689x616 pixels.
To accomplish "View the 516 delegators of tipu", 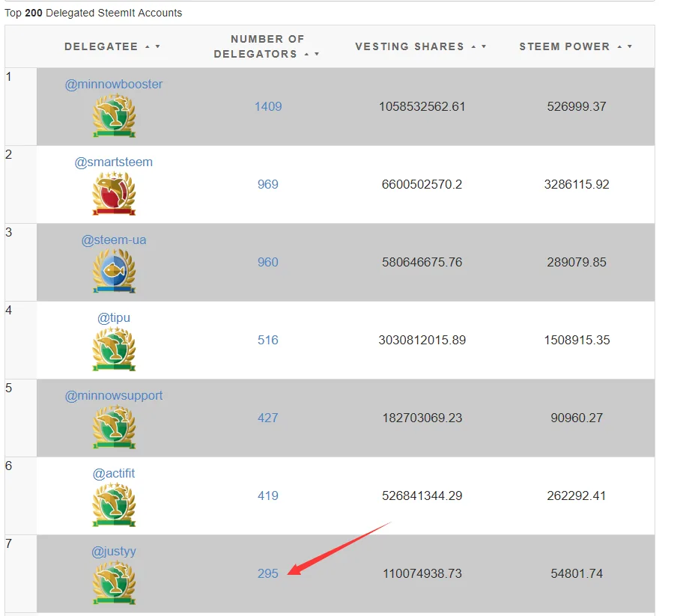I will point(268,340).
